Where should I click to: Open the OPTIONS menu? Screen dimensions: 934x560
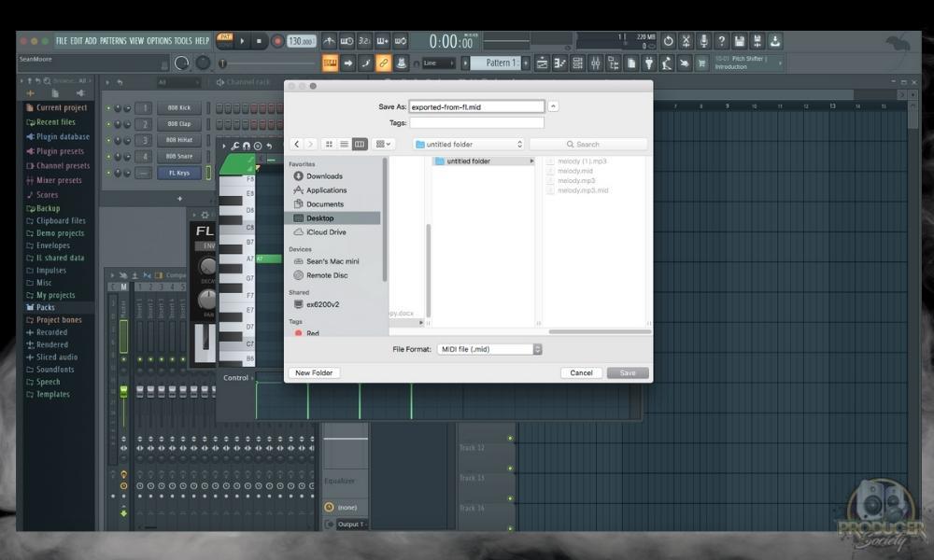[159, 41]
